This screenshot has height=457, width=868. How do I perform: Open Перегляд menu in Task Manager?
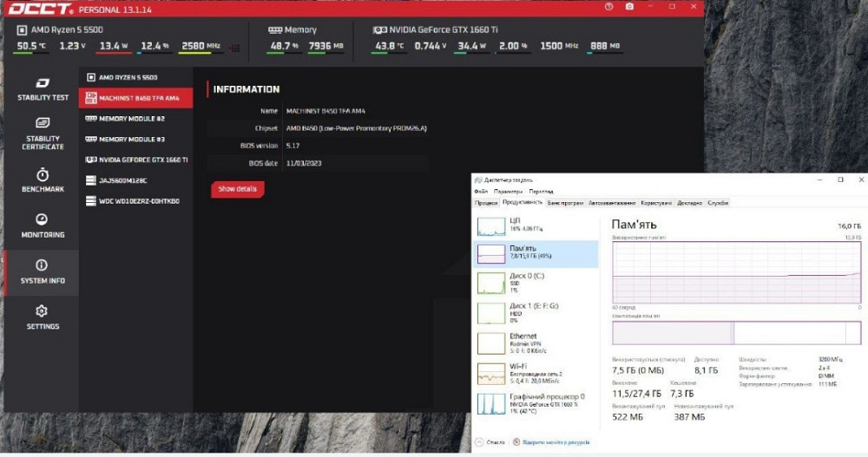click(x=541, y=192)
